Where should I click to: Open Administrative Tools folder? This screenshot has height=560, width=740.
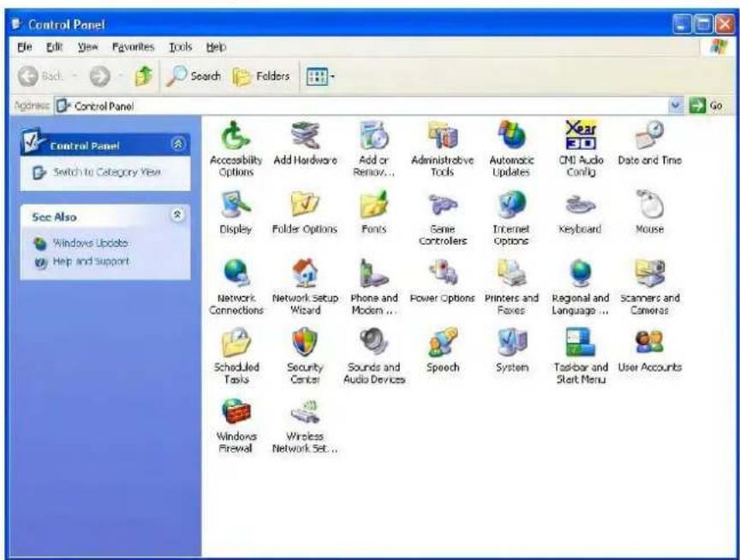pos(442,148)
